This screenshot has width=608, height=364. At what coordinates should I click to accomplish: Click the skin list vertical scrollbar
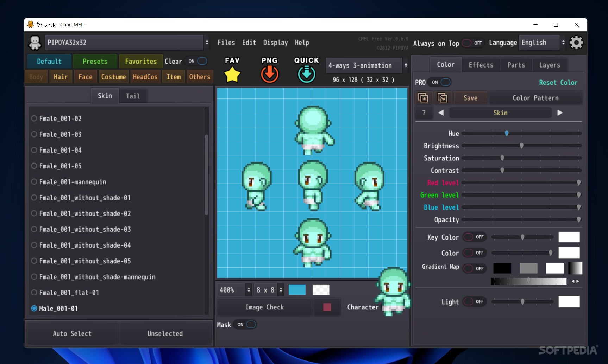coord(206,174)
